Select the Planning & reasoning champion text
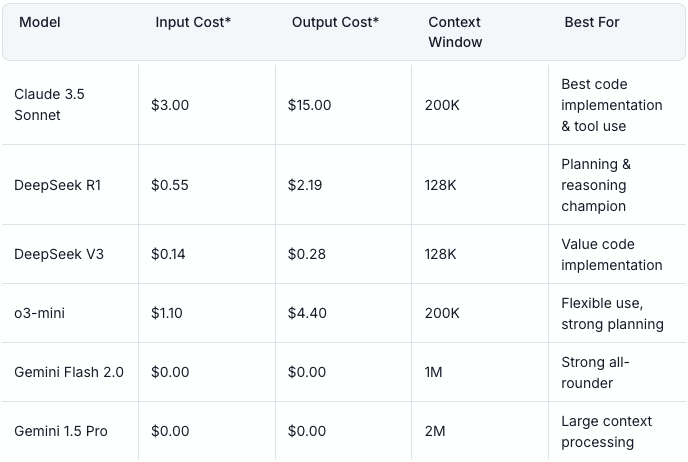 [595, 185]
